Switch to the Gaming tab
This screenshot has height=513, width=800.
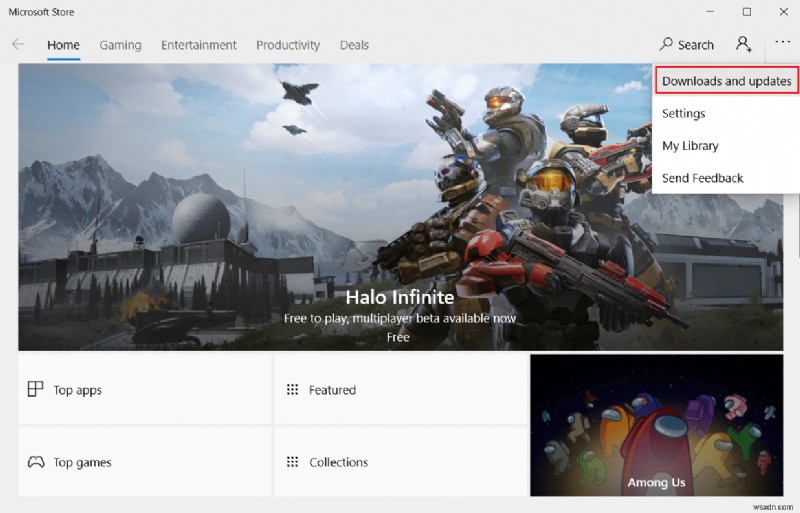click(120, 45)
